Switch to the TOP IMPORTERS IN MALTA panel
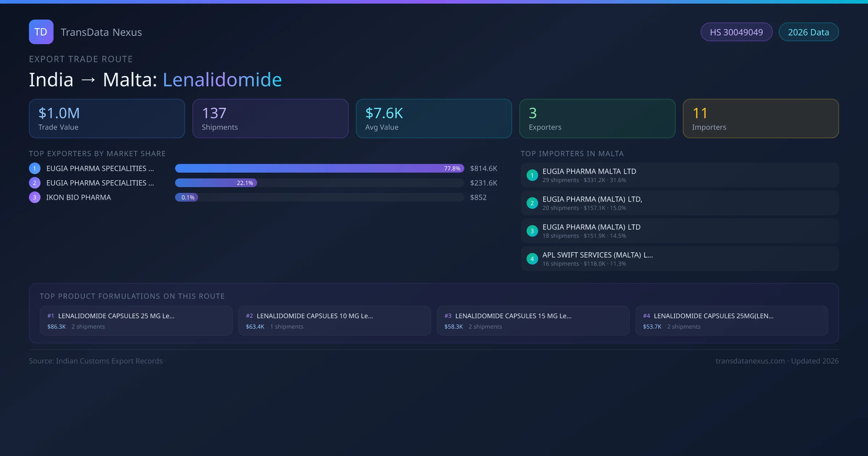This screenshot has width=868, height=456. click(572, 153)
